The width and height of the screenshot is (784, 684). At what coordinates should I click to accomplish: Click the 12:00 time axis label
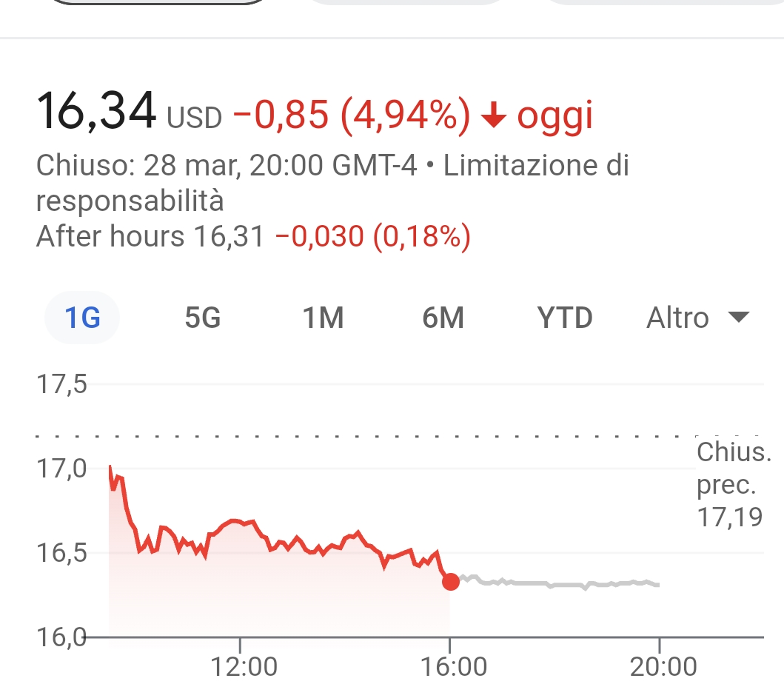pyautogui.click(x=244, y=667)
